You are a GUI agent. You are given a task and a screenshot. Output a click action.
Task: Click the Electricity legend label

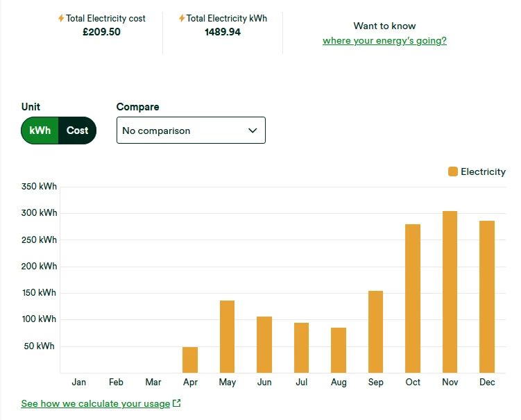[x=483, y=171]
